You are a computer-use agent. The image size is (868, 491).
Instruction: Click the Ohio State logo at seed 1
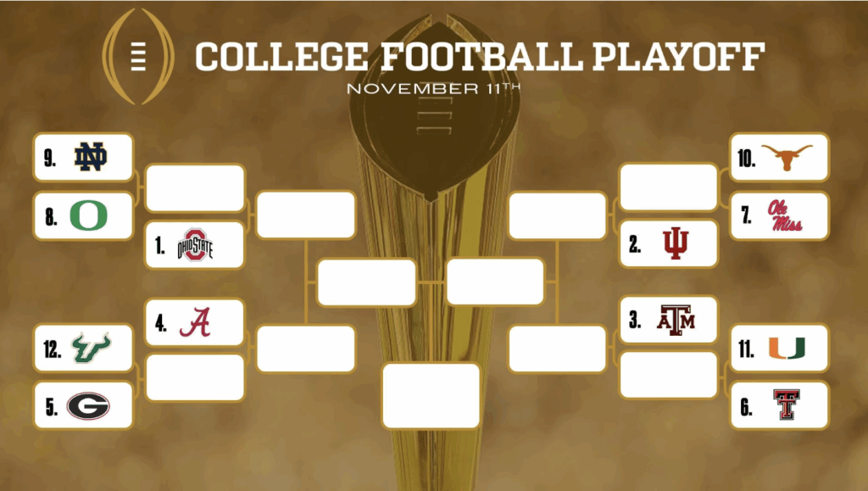coord(195,245)
